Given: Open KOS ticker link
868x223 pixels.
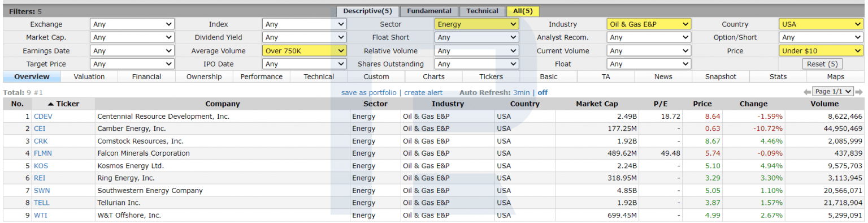Looking at the screenshot, I should click(x=41, y=166).
